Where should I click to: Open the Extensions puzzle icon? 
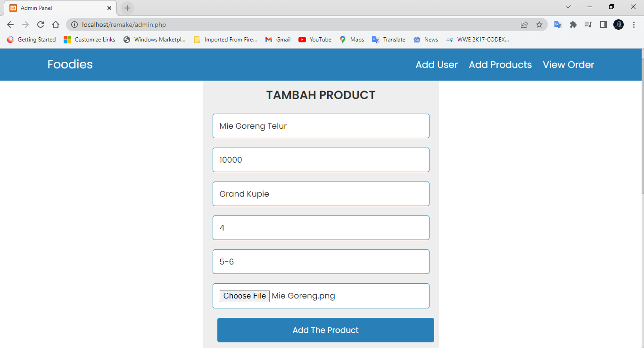coord(573,25)
